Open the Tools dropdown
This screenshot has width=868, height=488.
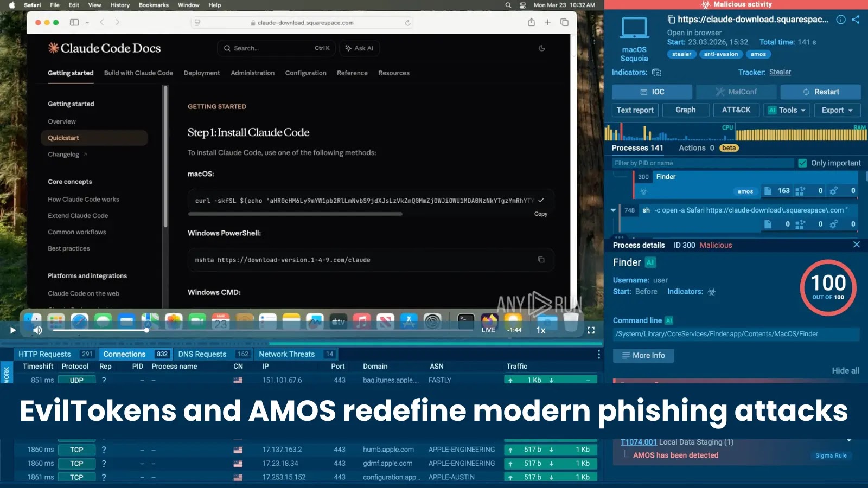787,110
